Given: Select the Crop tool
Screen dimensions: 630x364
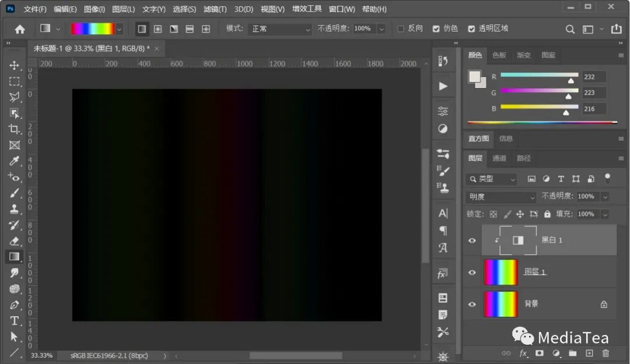Looking at the screenshot, I should (15, 129).
